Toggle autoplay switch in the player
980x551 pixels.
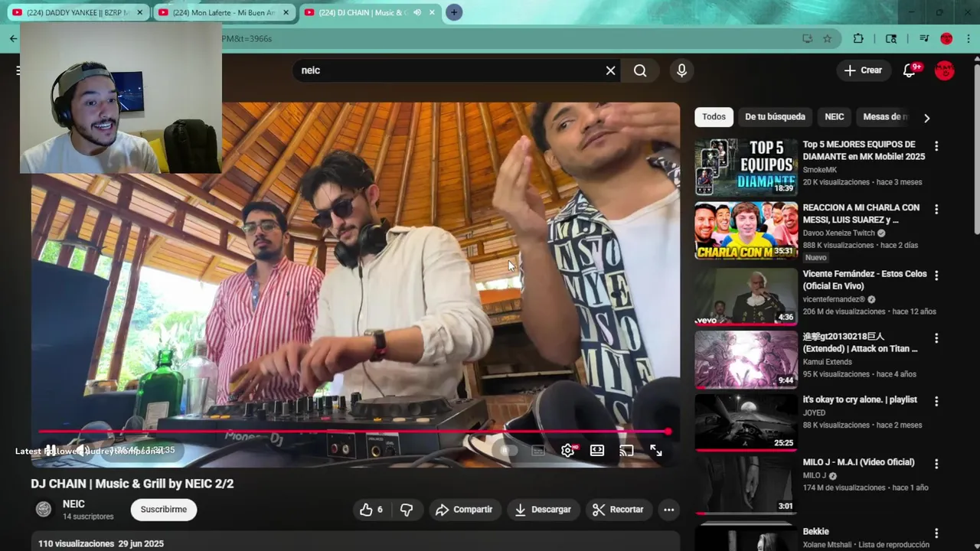[508, 451]
